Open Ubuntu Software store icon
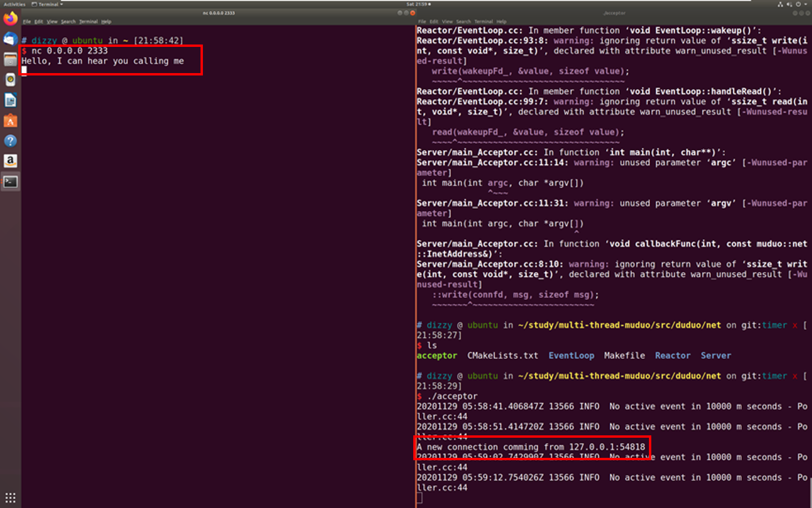The image size is (812, 508). tap(10, 121)
